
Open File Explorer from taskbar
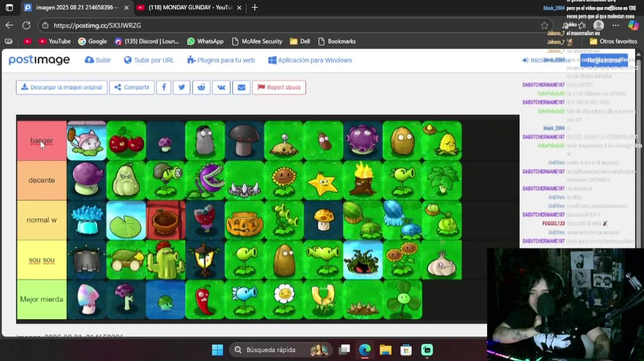(385, 349)
